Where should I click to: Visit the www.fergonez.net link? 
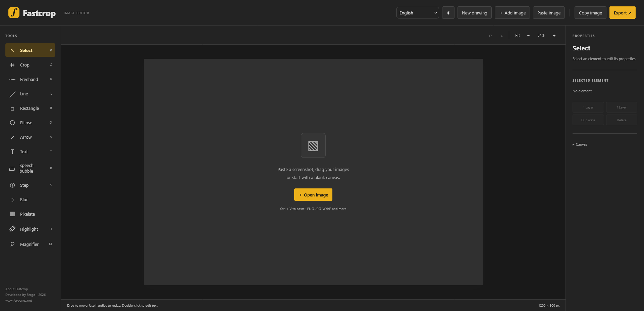pos(18,300)
